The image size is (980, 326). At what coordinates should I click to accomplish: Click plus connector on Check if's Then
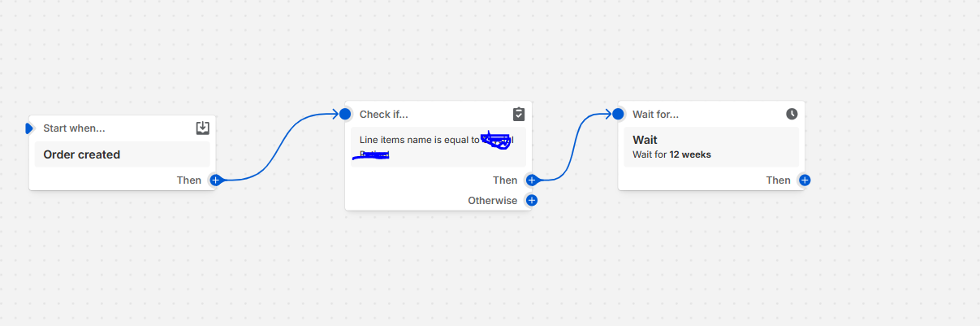(532, 180)
